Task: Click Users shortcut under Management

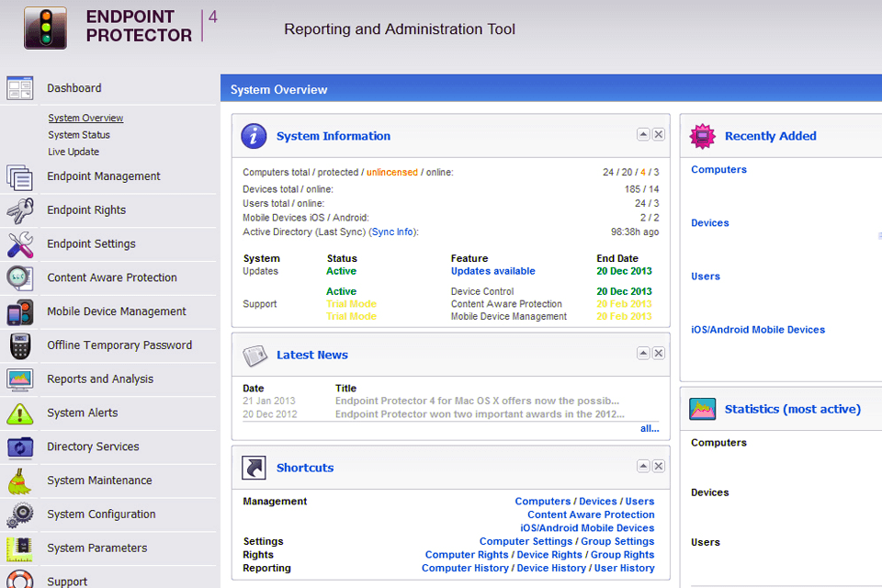Action: [x=640, y=502]
